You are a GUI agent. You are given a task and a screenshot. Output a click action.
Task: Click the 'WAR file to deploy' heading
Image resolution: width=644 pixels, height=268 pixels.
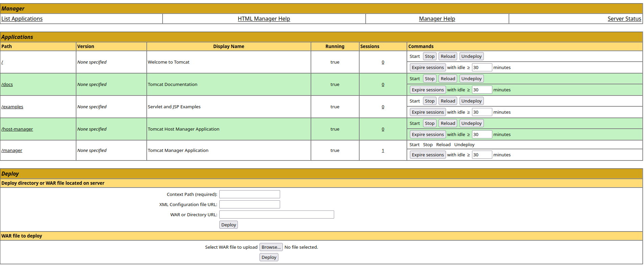point(22,236)
